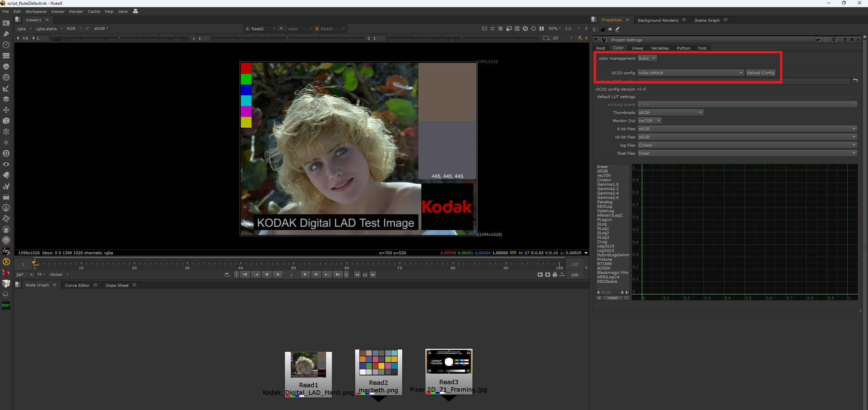
Task: Switch to the Python tab in Project Settings
Action: click(x=683, y=48)
